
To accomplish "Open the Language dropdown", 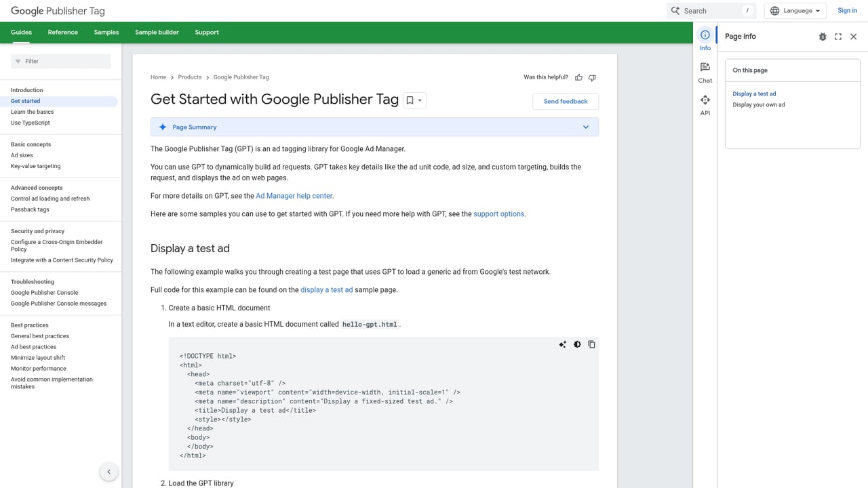I will (795, 10).
